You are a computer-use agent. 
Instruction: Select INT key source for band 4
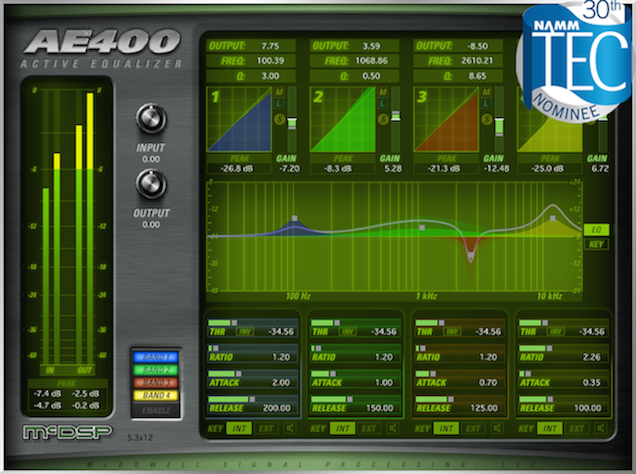550,427
